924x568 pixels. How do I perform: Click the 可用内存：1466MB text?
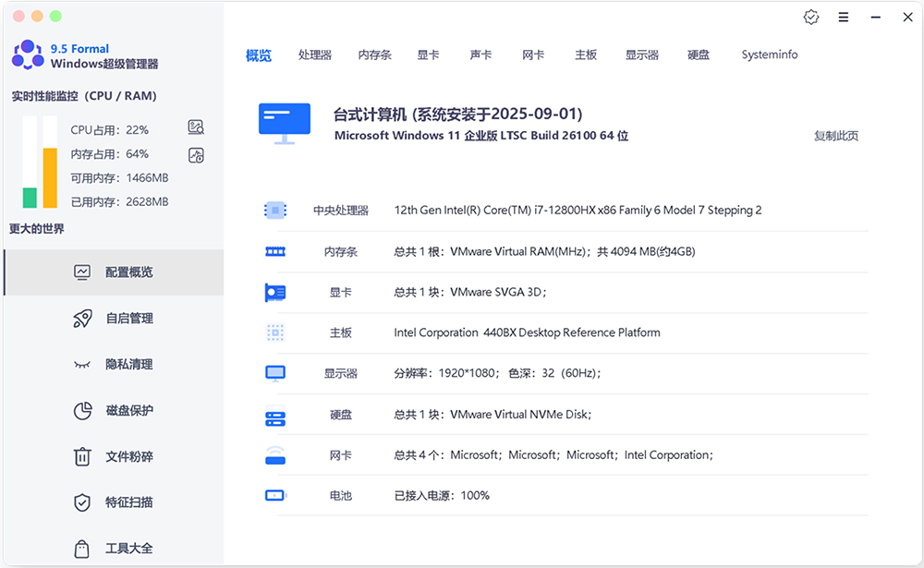point(119,178)
